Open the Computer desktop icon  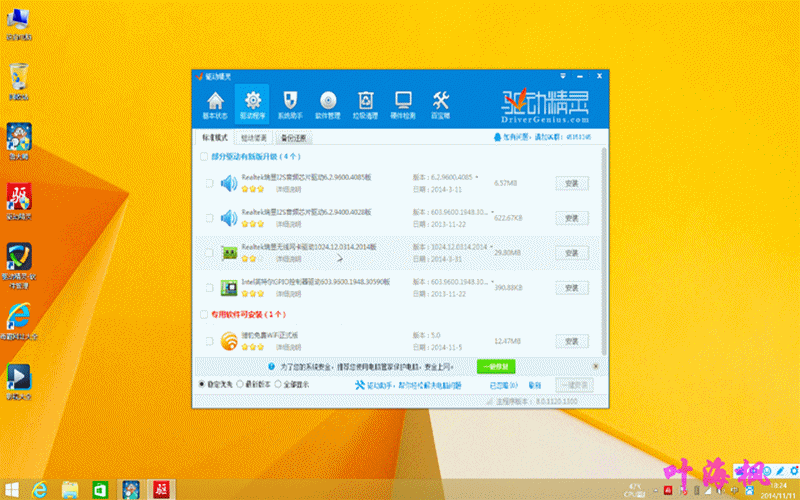tap(18, 23)
